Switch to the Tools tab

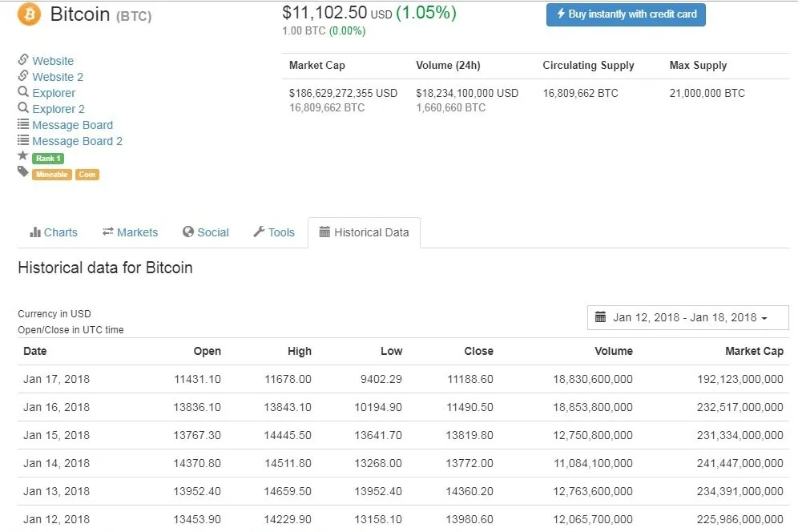click(x=274, y=232)
